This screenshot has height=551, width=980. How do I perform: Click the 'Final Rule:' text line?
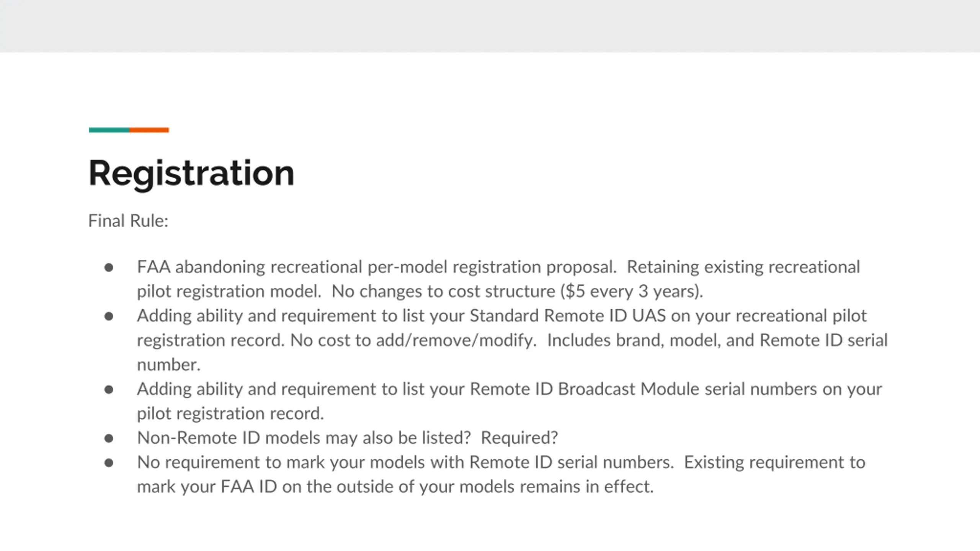pos(128,221)
